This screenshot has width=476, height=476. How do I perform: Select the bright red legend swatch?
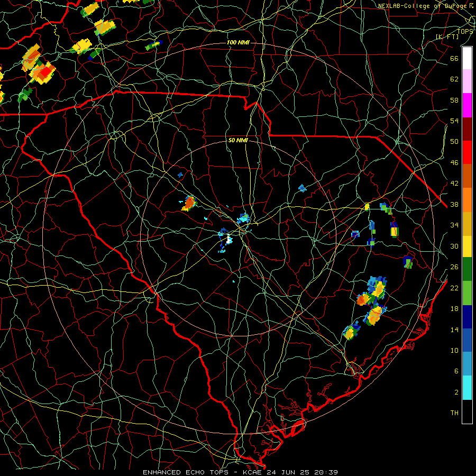pos(467,152)
